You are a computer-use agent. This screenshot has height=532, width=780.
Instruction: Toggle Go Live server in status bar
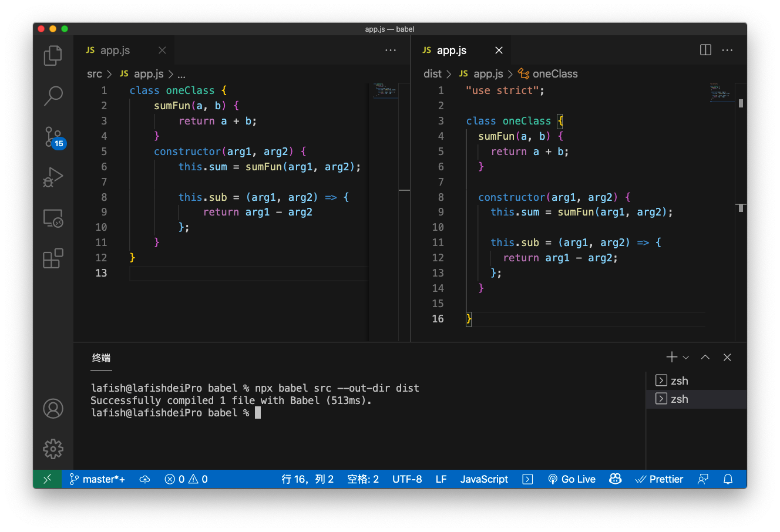click(571, 479)
